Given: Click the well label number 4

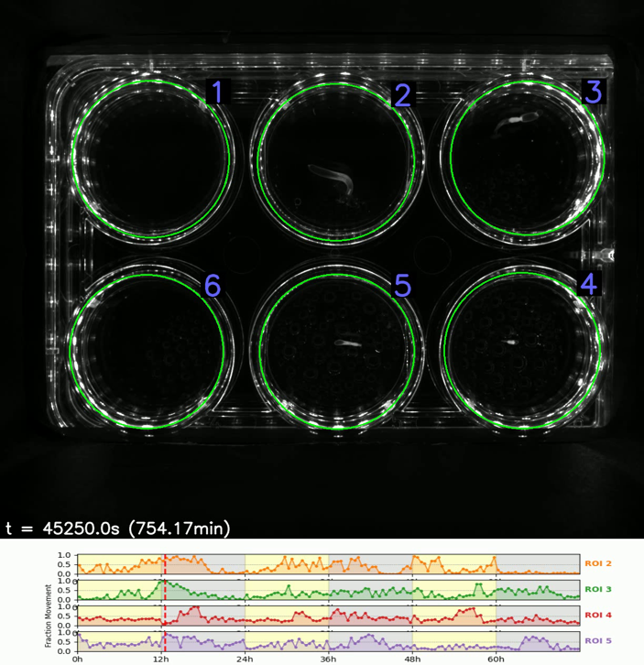Looking at the screenshot, I should (x=589, y=283).
